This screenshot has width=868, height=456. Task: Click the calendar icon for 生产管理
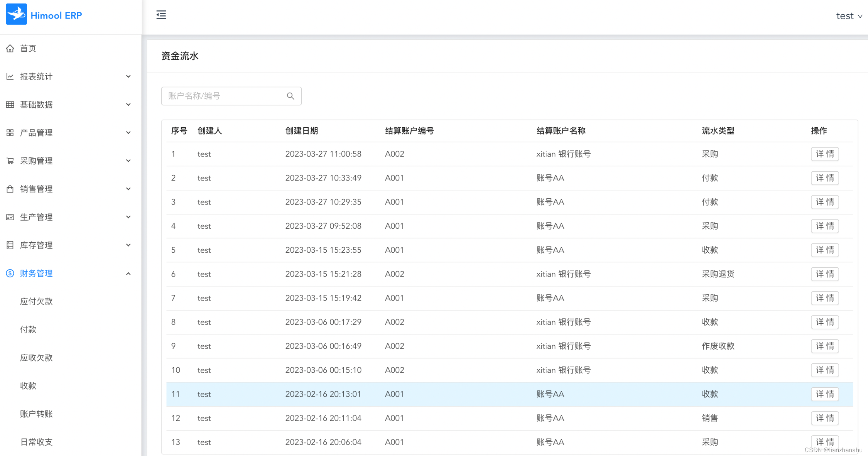[x=10, y=217]
